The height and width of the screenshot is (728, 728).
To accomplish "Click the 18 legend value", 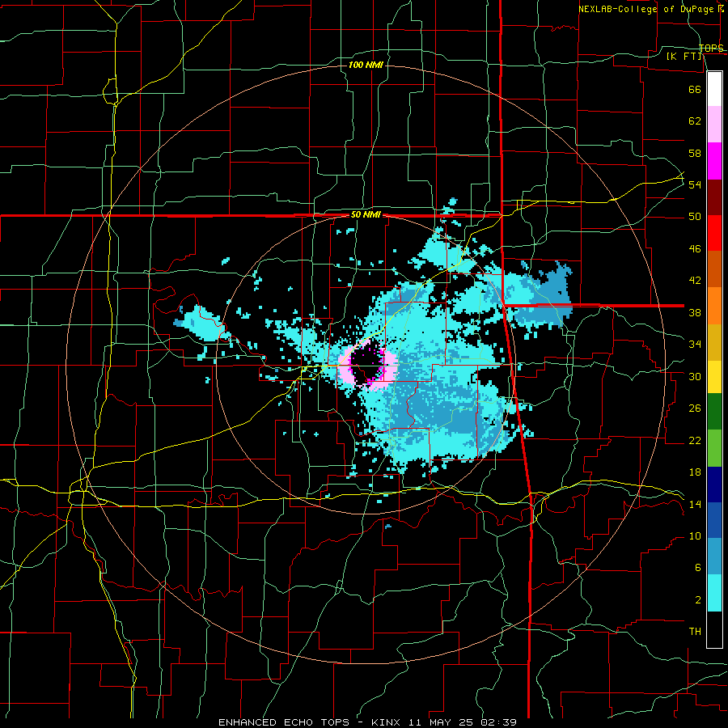I will pos(695,472).
